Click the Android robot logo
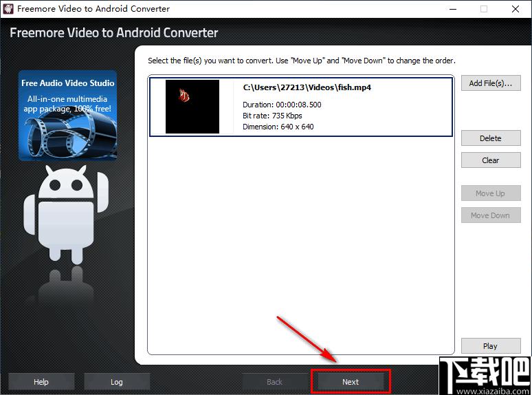This screenshot has height=395, width=532. tap(67, 215)
